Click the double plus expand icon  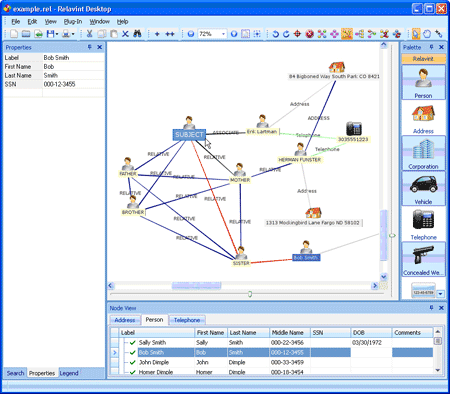point(170,34)
